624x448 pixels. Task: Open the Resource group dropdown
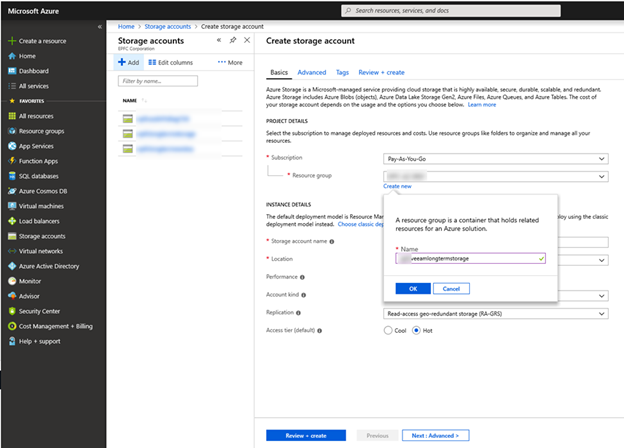point(496,176)
